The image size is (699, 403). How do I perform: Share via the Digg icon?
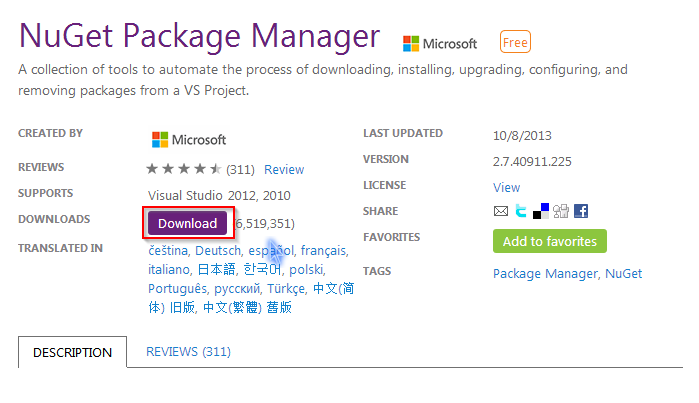(561, 211)
